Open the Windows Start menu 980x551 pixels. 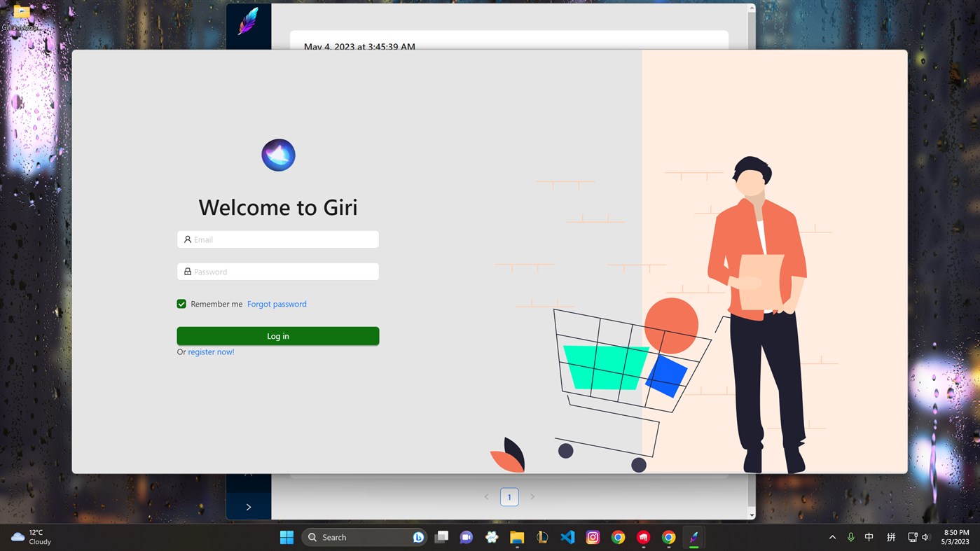[287, 537]
